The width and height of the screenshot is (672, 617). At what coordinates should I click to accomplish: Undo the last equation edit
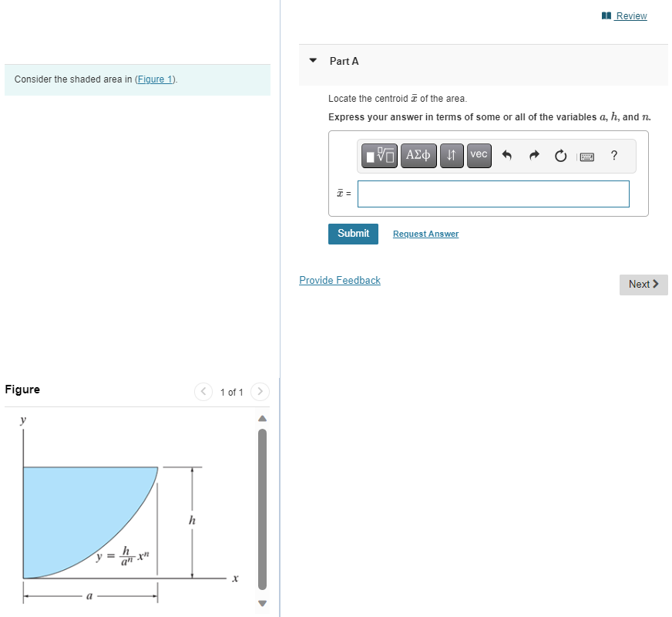point(506,156)
